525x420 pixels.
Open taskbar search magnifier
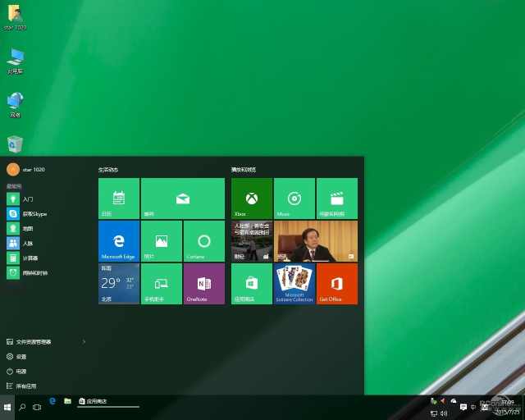click(x=22, y=407)
